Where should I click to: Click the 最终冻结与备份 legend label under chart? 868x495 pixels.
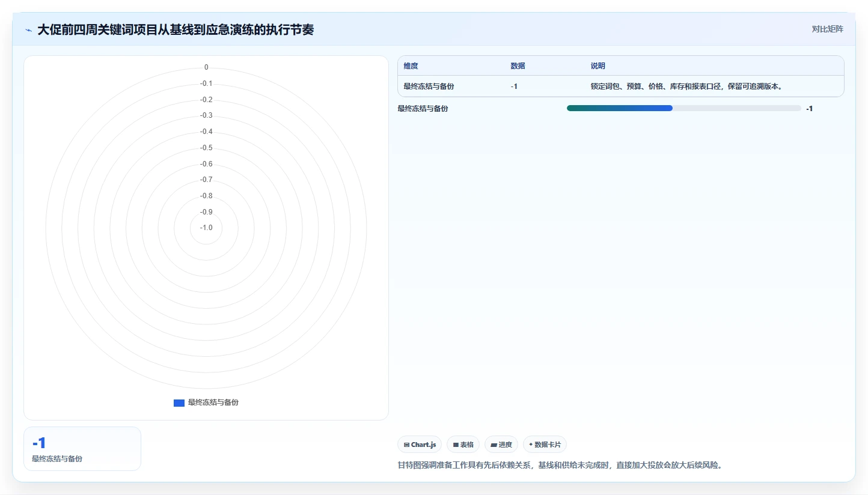[x=213, y=402]
